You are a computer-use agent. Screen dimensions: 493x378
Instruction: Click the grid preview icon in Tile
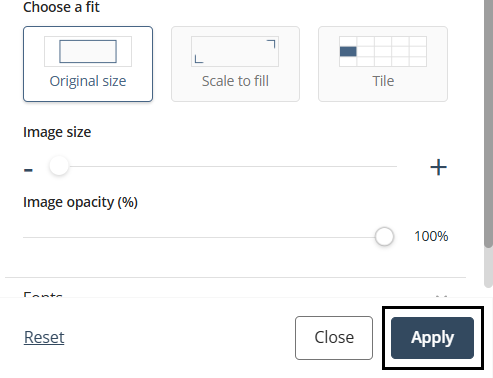pos(383,51)
